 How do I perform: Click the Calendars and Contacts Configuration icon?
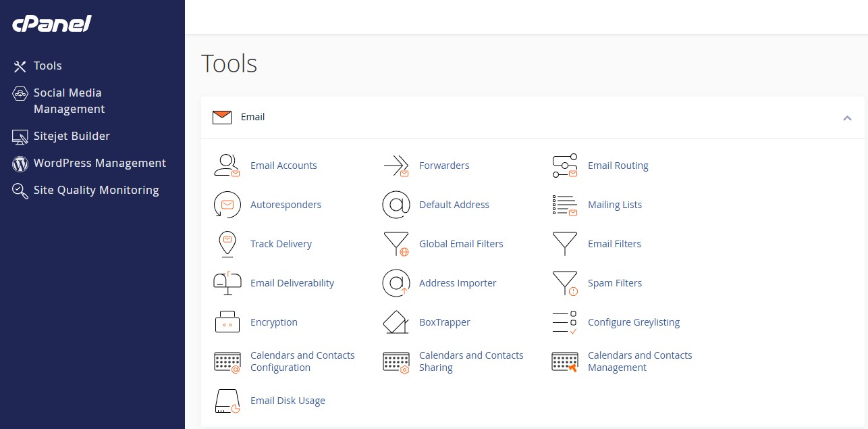pos(227,361)
